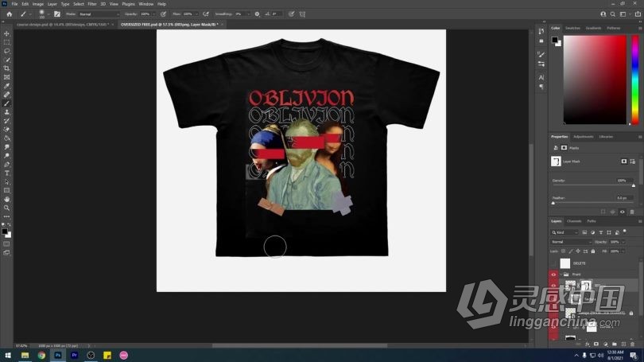
Task: Switch to the Gradients tab
Action: click(593, 28)
